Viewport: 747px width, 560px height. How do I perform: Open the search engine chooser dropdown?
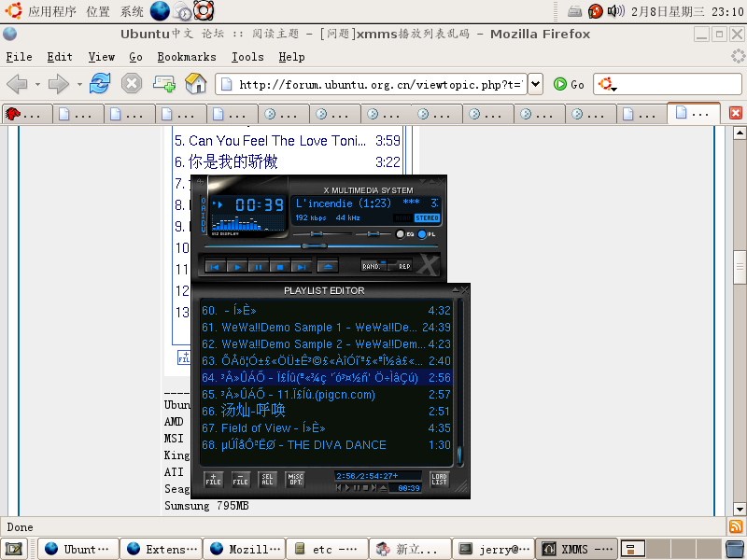tap(608, 85)
